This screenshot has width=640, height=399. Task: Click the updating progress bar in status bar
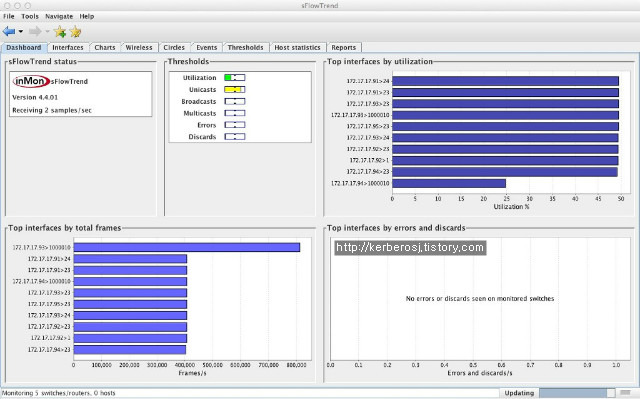point(577,393)
